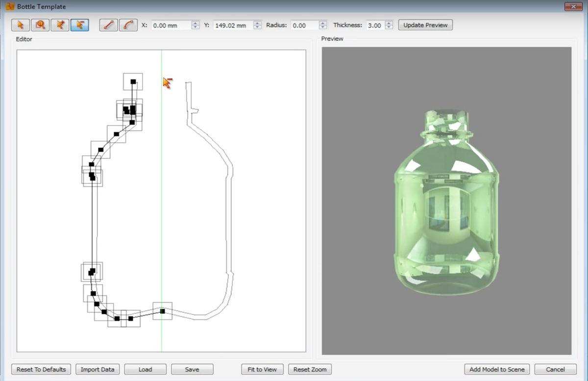This screenshot has width=588, height=381.
Task: Click Reset To Defaults button
Action: click(41, 369)
